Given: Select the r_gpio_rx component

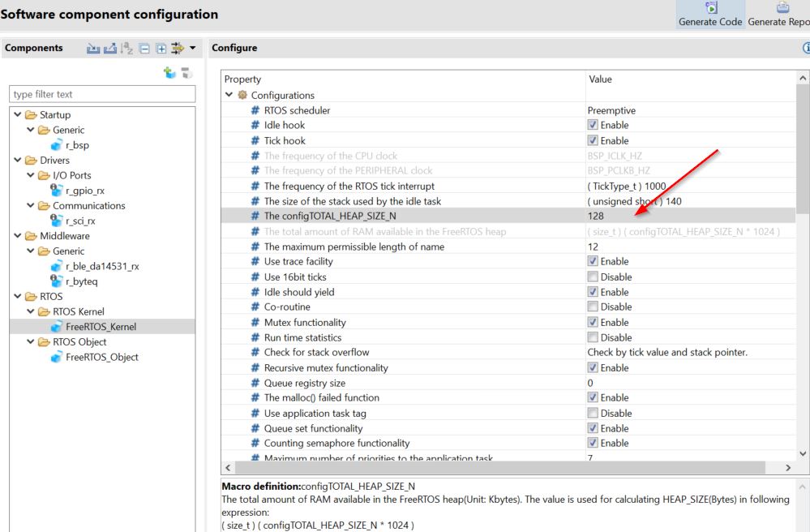Looking at the screenshot, I should (x=84, y=191).
